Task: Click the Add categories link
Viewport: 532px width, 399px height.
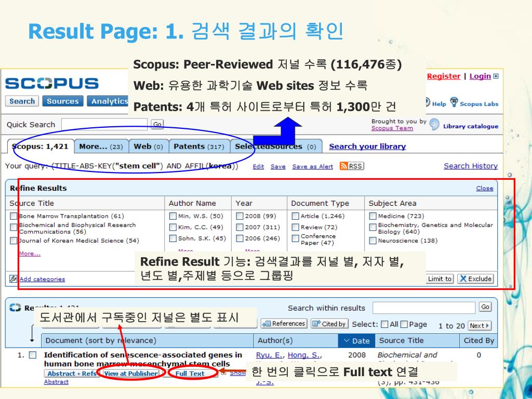Action: (x=42, y=279)
